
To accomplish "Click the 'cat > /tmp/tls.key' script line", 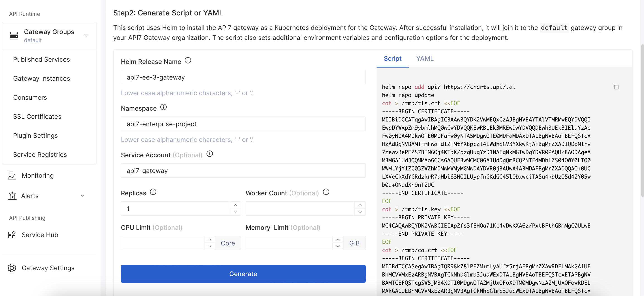I will [x=421, y=209].
